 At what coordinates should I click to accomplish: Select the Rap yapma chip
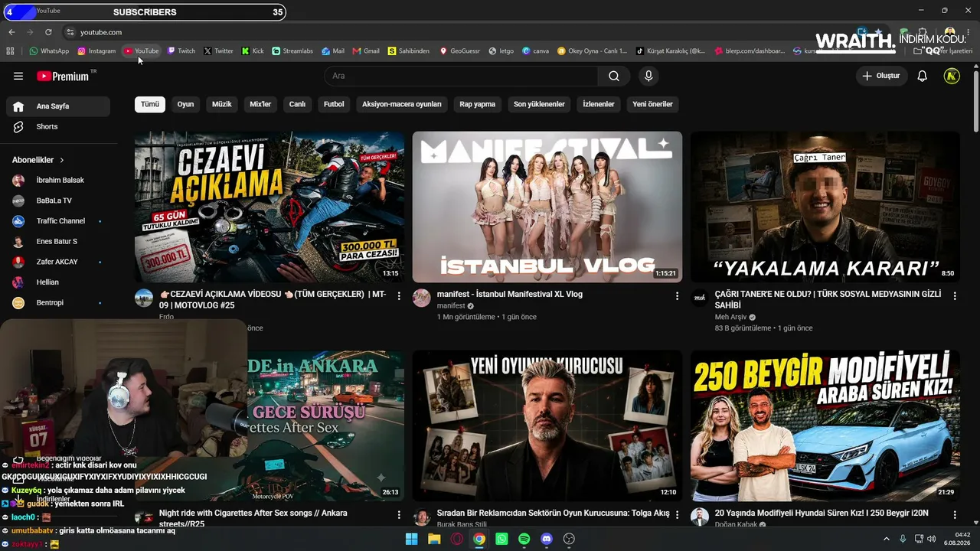point(478,104)
